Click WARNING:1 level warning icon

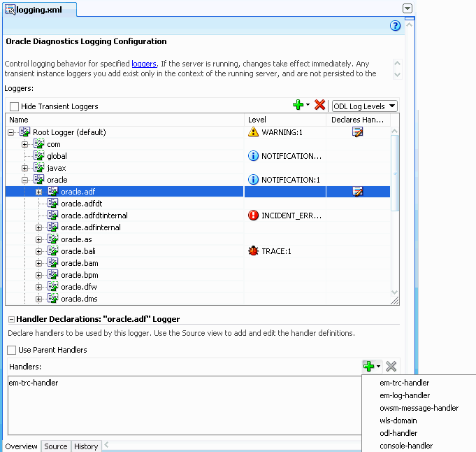click(x=253, y=132)
